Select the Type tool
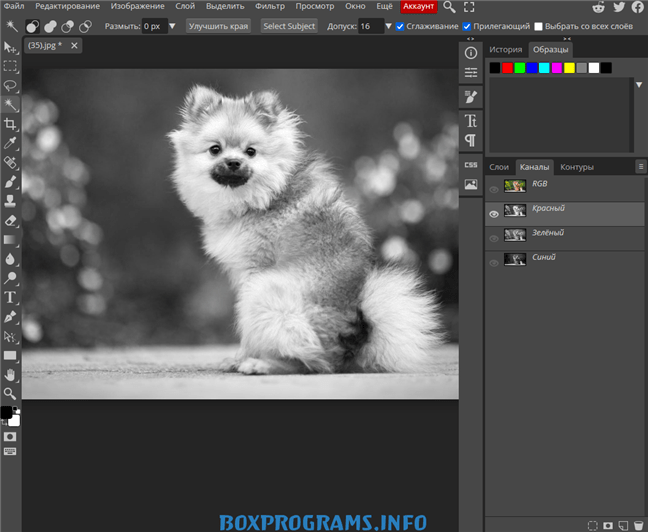The width and height of the screenshot is (648, 532). [10, 297]
